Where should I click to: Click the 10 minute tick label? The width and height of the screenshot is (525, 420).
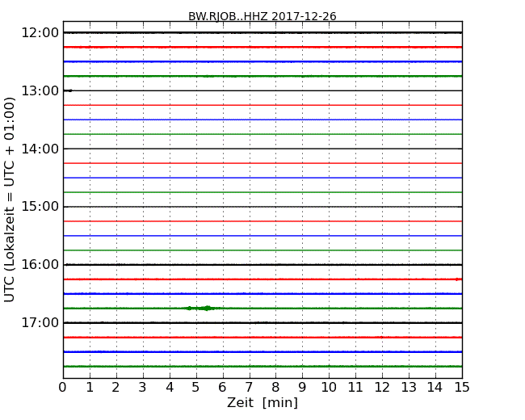click(329, 388)
